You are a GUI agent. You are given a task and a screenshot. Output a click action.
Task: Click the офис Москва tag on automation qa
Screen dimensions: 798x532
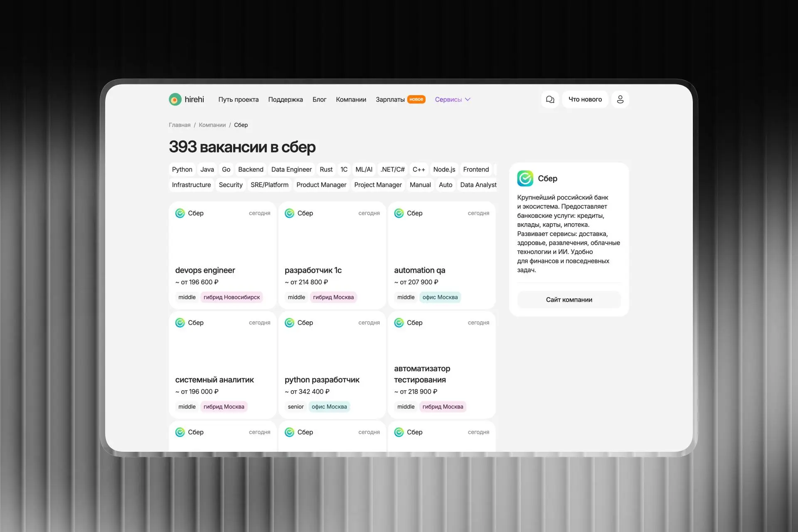[x=440, y=297]
